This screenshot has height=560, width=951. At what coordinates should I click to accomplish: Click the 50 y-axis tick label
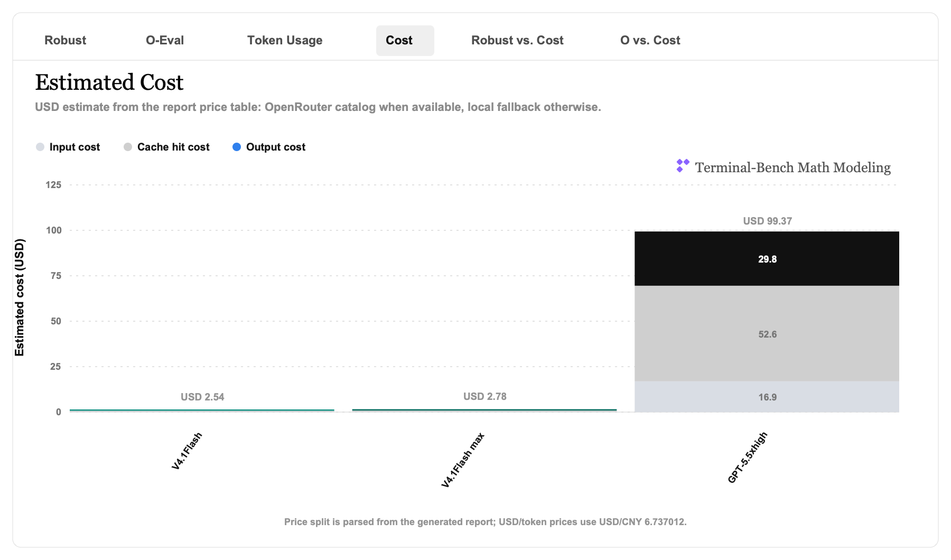56,321
